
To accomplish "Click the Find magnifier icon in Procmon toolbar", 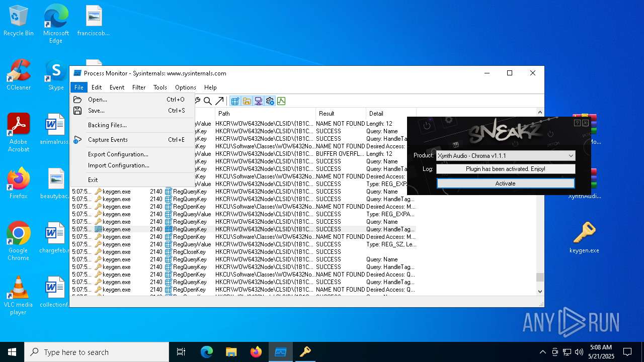I will coord(208,101).
